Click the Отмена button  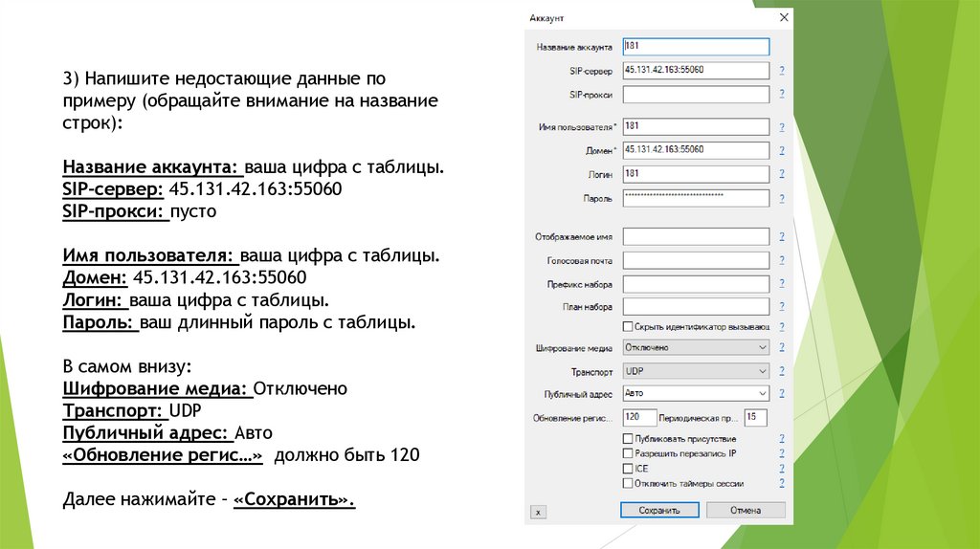click(x=746, y=511)
